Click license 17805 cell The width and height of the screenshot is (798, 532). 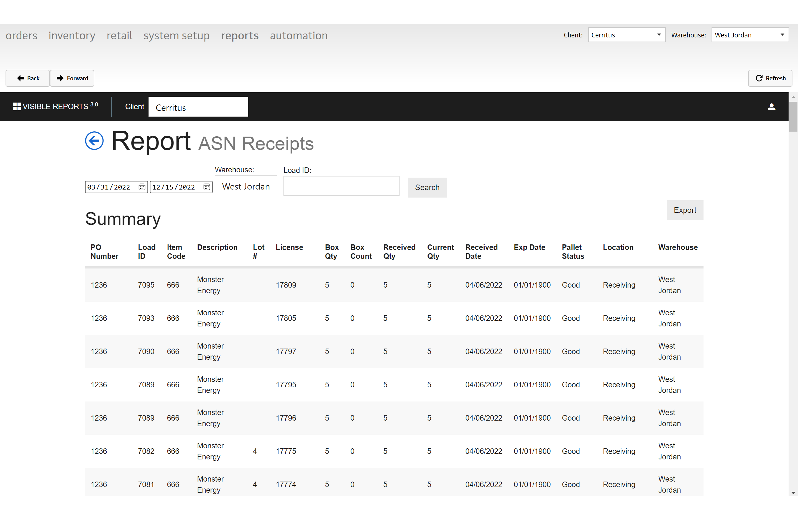click(286, 318)
